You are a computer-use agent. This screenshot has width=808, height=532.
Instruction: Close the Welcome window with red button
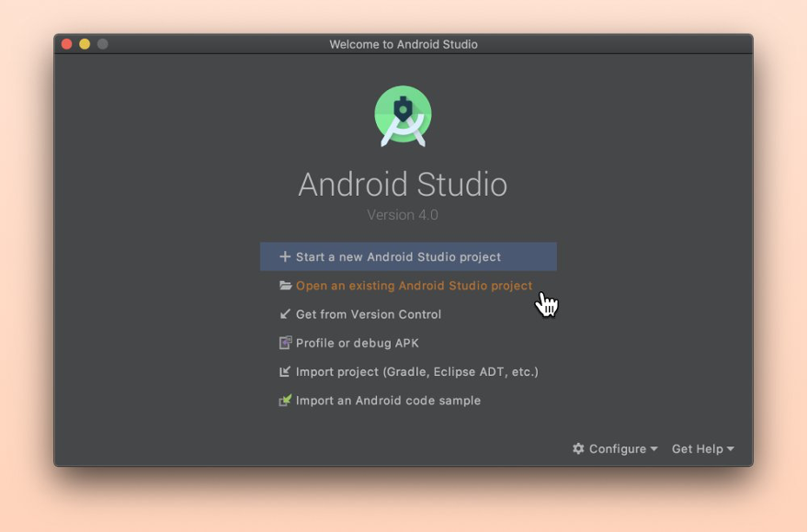(66, 44)
